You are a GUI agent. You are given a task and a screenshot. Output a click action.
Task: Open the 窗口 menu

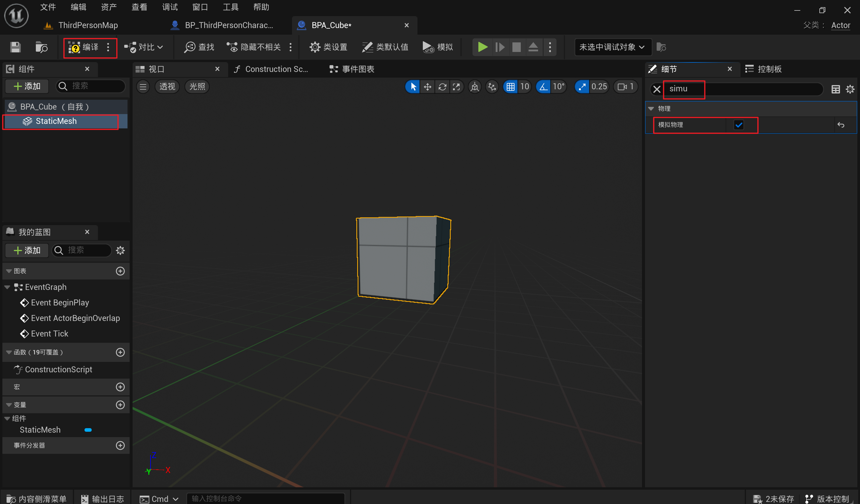click(x=200, y=7)
